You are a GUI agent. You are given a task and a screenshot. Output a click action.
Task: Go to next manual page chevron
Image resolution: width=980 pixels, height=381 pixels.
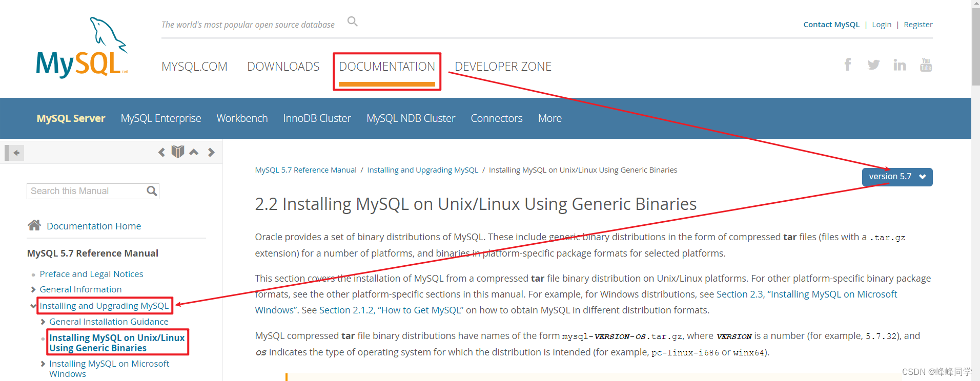coord(211,152)
